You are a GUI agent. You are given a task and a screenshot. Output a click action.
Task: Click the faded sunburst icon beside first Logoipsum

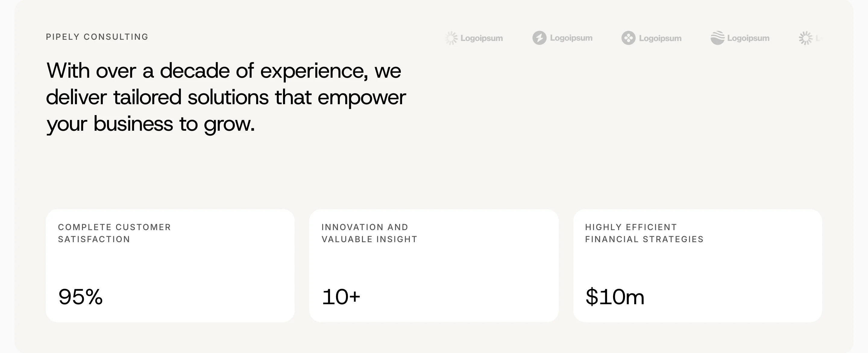point(451,38)
